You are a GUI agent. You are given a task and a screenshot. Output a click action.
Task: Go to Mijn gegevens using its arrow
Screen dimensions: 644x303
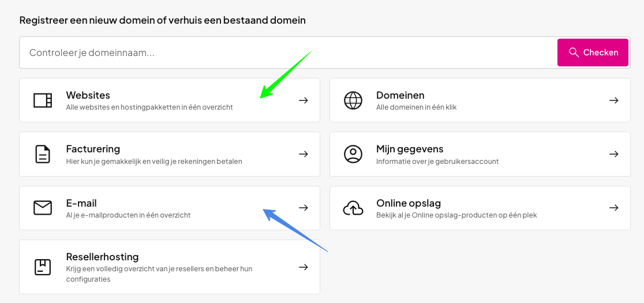613,154
